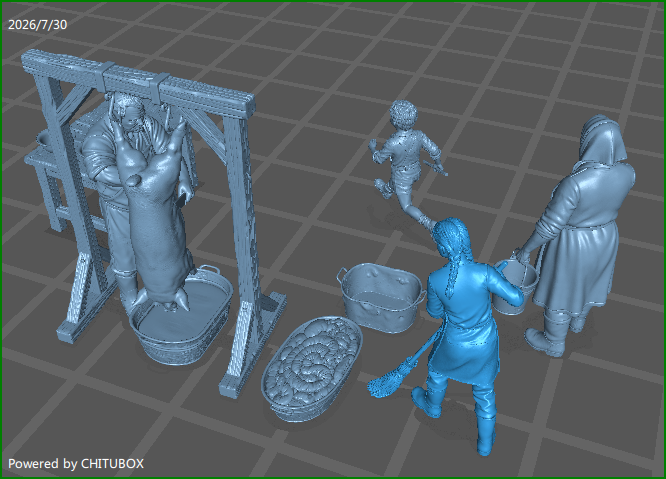This screenshot has width=666, height=479.
Task: Click the 2026/7/30 date text
Action: (37, 25)
